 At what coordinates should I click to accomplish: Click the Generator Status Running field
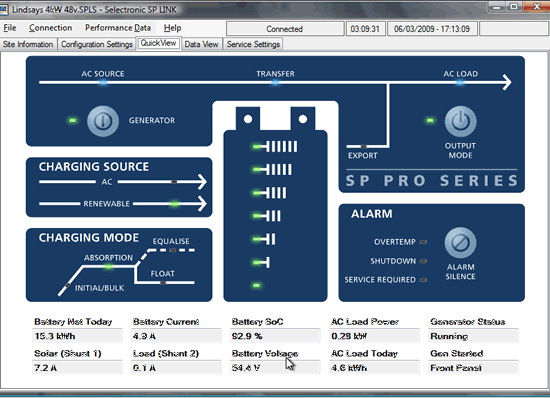pos(473,336)
